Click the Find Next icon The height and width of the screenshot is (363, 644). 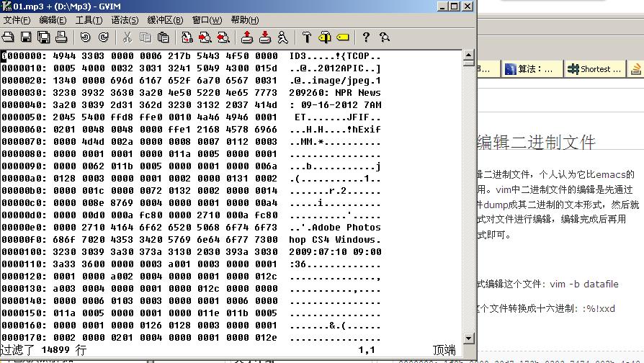[205, 37]
